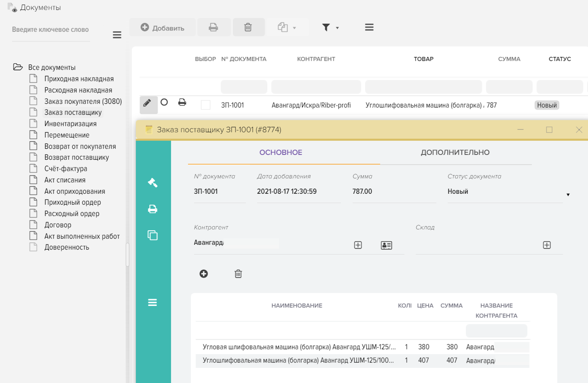
Task: Click the keyword search field
Action: pos(51,30)
